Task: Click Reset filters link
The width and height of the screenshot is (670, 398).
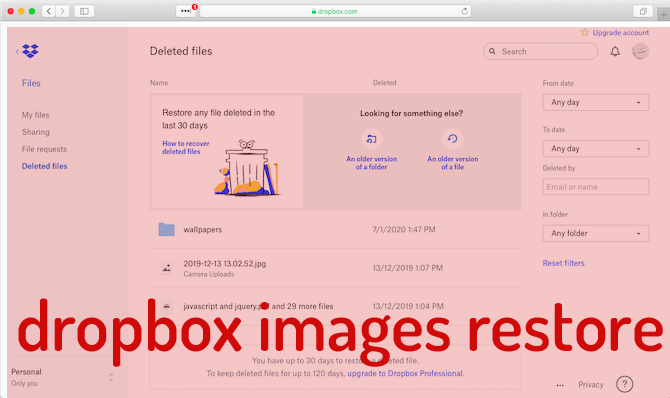Action: (x=563, y=263)
